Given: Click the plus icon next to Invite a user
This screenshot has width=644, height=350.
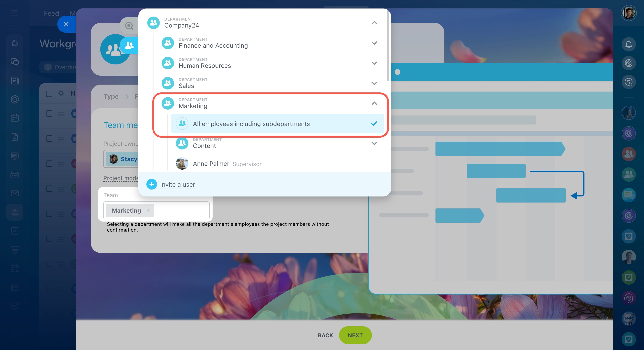Looking at the screenshot, I should click(151, 184).
